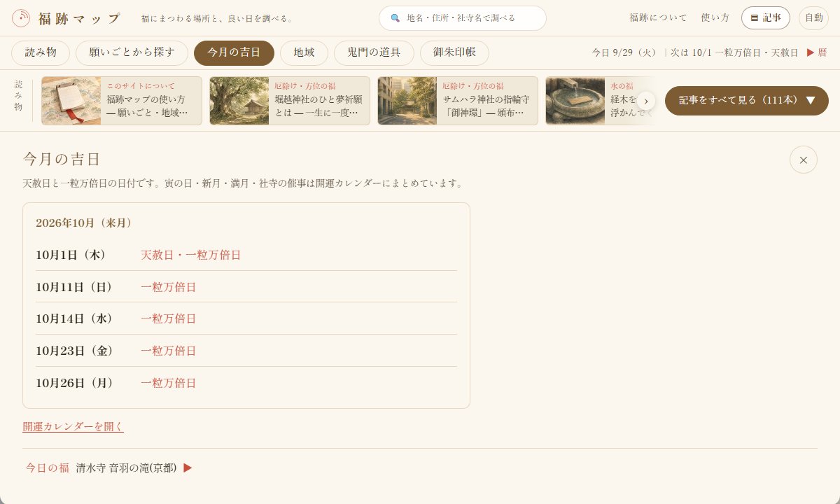Expand 記事をすべて見る（111本） dropdown
Viewport: 840px width, 504px height.
coord(747,101)
